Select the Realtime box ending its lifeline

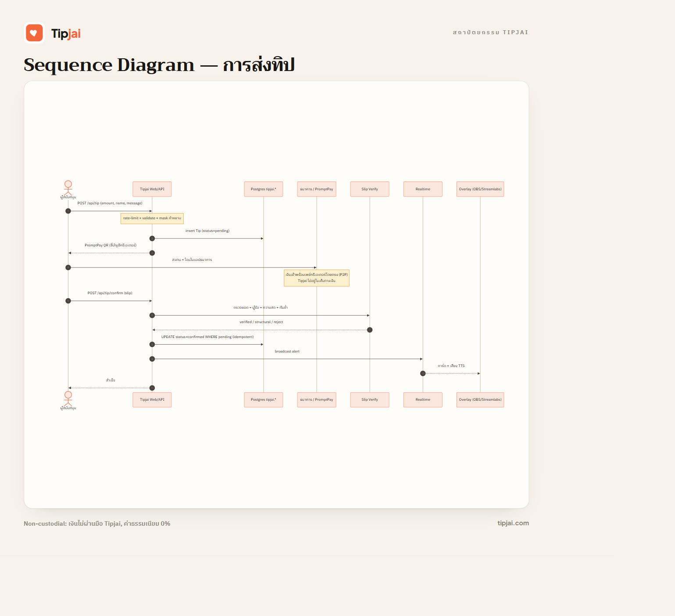pyautogui.click(x=423, y=400)
